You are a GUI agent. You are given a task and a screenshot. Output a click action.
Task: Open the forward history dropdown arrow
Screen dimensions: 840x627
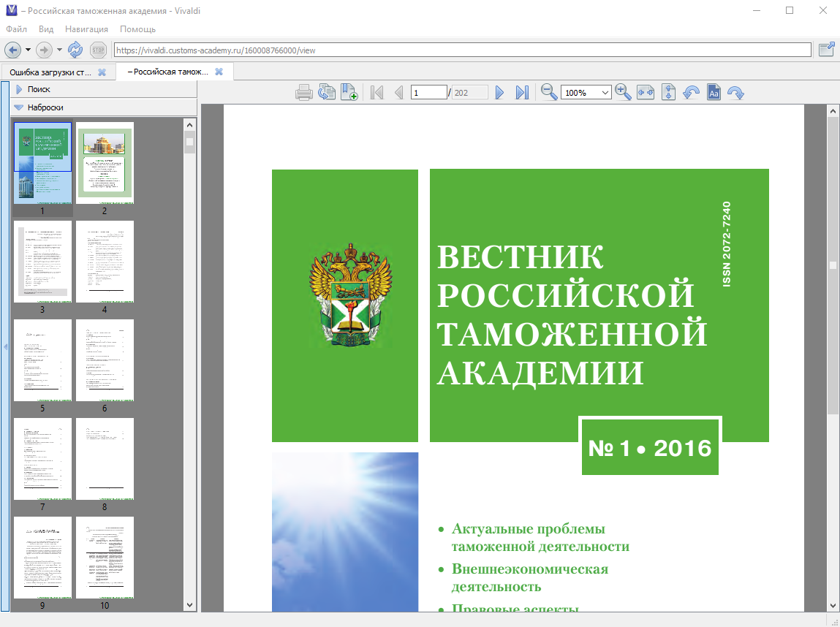pos(59,50)
